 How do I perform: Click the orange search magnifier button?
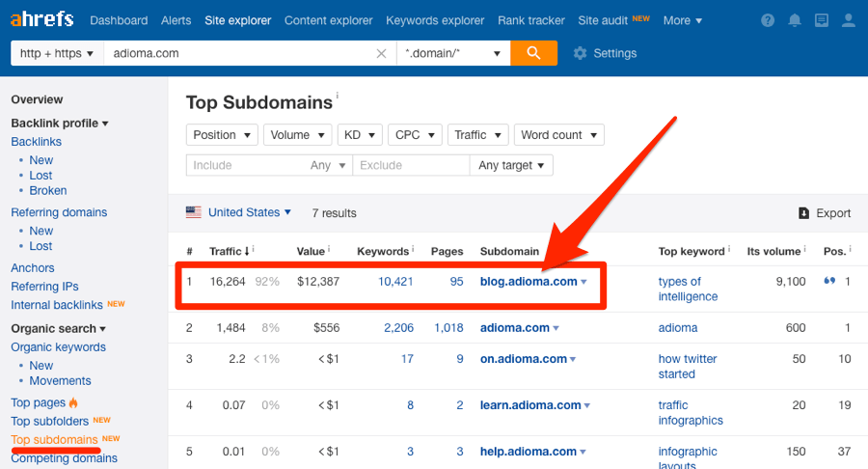click(533, 53)
